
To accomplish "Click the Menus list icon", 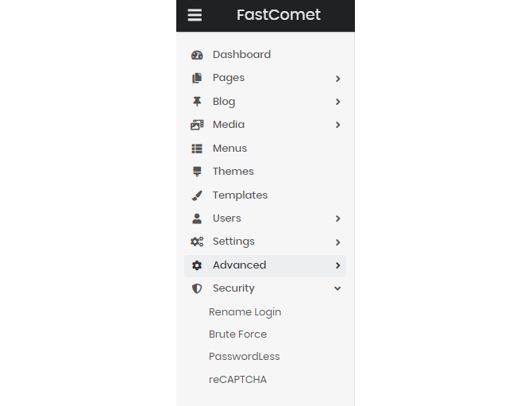I will coord(197,149).
